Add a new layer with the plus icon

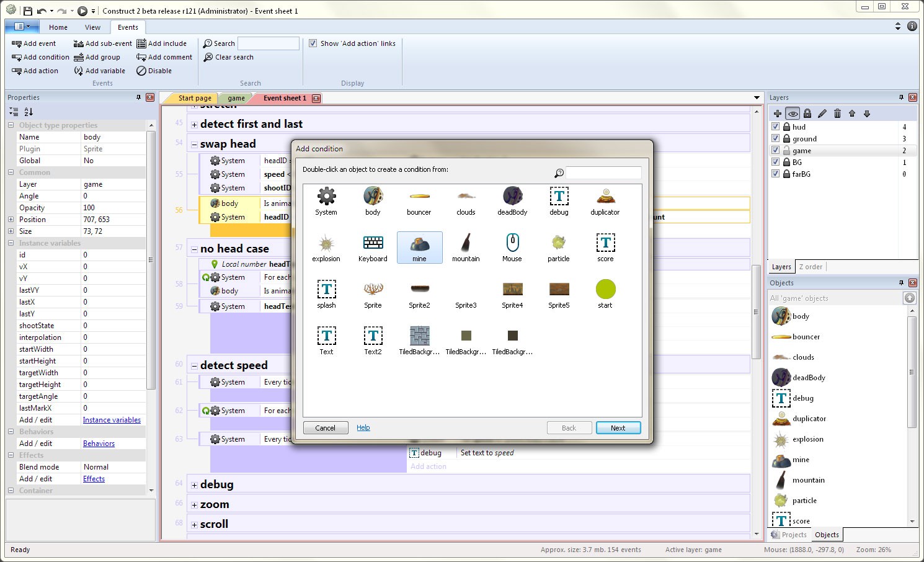[777, 114]
